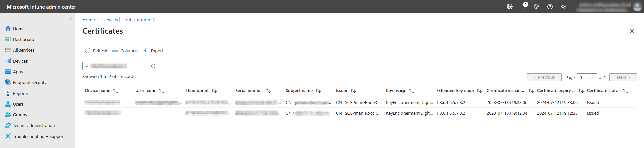Screen dimensions: 644x148
Task: Sort by Certificate status column
Action: pos(626,91)
